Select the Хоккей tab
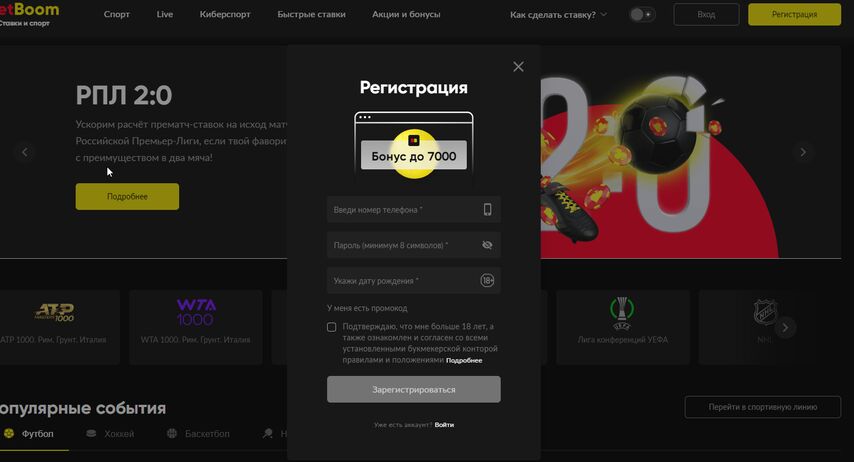This screenshot has height=462, width=854. pos(111,434)
